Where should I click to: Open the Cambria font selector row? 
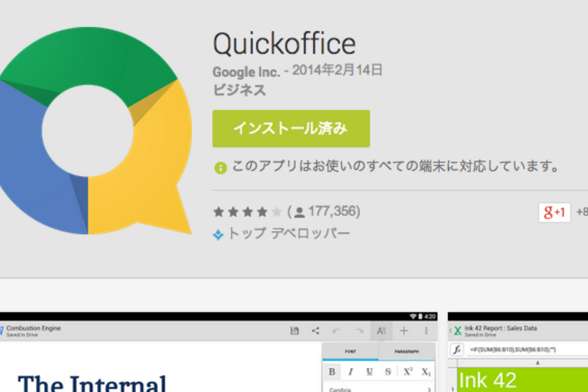coord(379,389)
